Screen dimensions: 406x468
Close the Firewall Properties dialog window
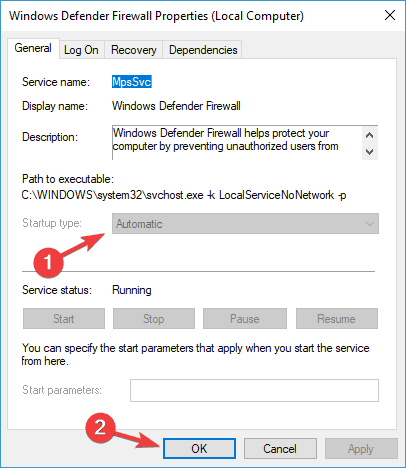tap(390, 15)
